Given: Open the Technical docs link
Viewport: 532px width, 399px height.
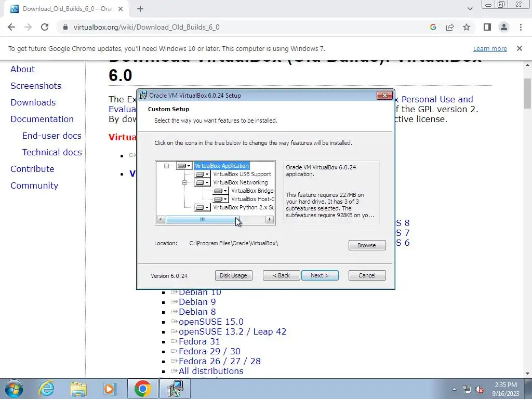Looking at the screenshot, I should pos(52,152).
